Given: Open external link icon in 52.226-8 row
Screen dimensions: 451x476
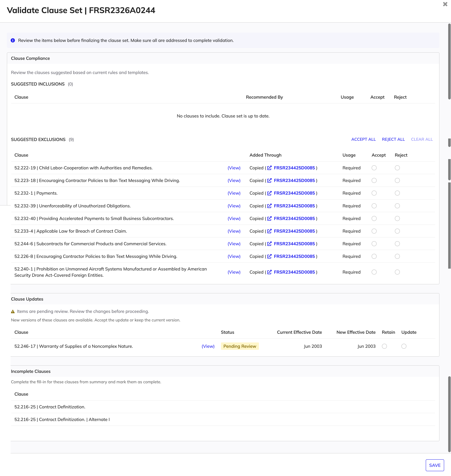Looking at the screenshot, I should click(x=269, y=256).
